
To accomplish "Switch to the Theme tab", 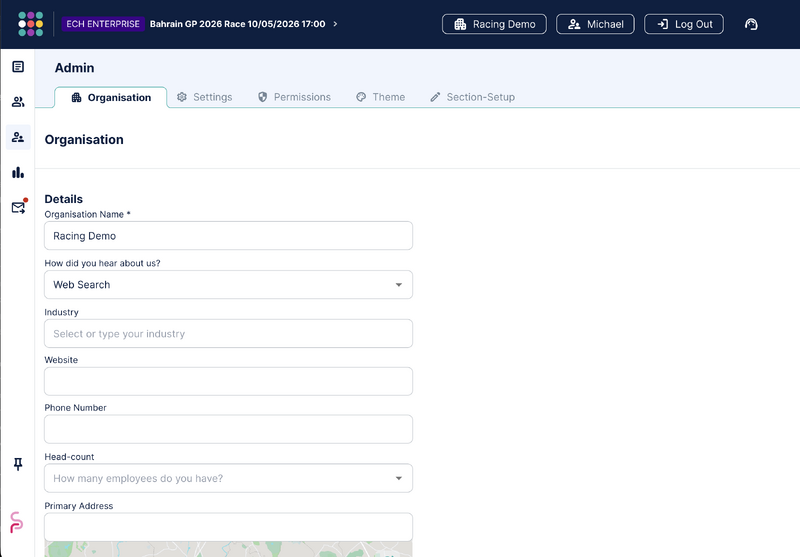I will 381,97.
